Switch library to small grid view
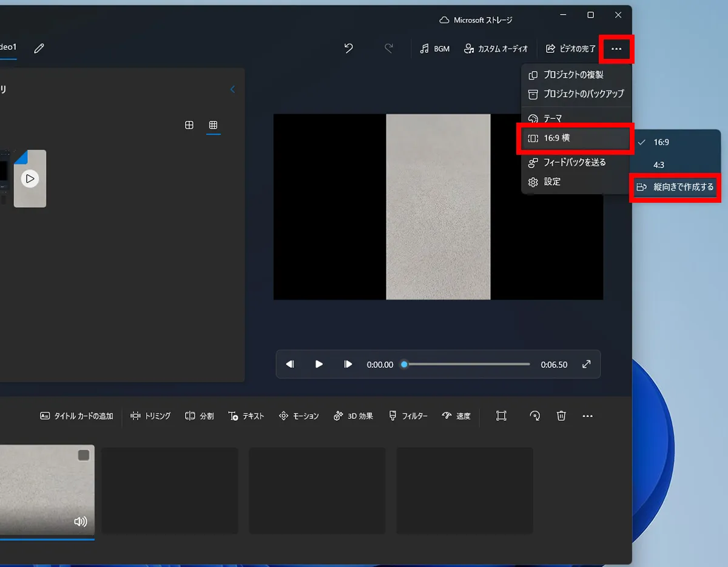The height and width of the screenshot is (567, 728). pyautogui.click(x=213, y=125)
